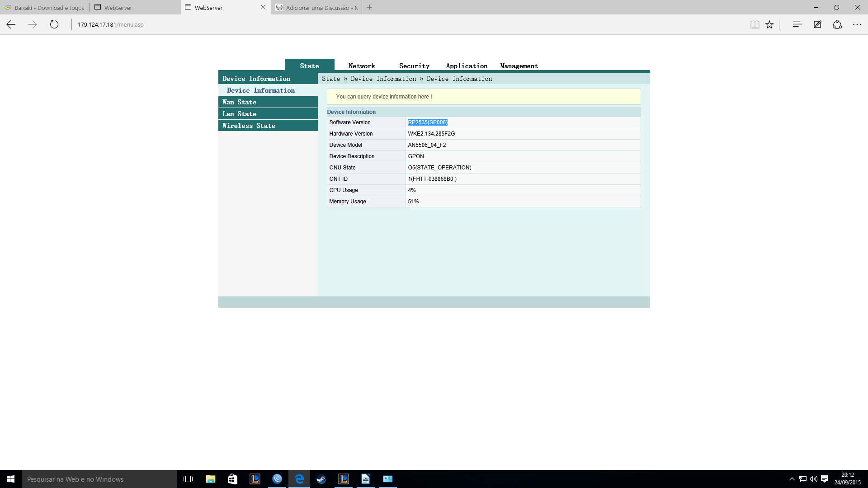Screen dimensions: 868x488
Task: Open the browser More actions menu
Action: (x=857, y=24)
